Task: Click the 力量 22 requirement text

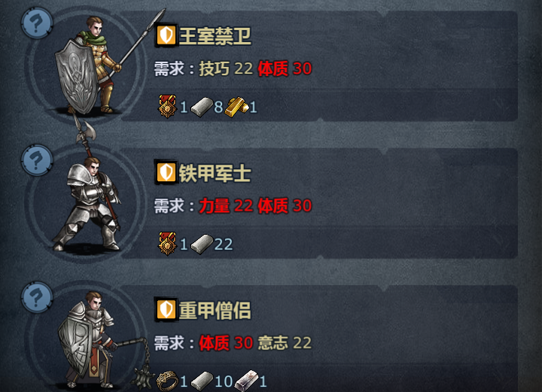Action: [x=226, y=206]
